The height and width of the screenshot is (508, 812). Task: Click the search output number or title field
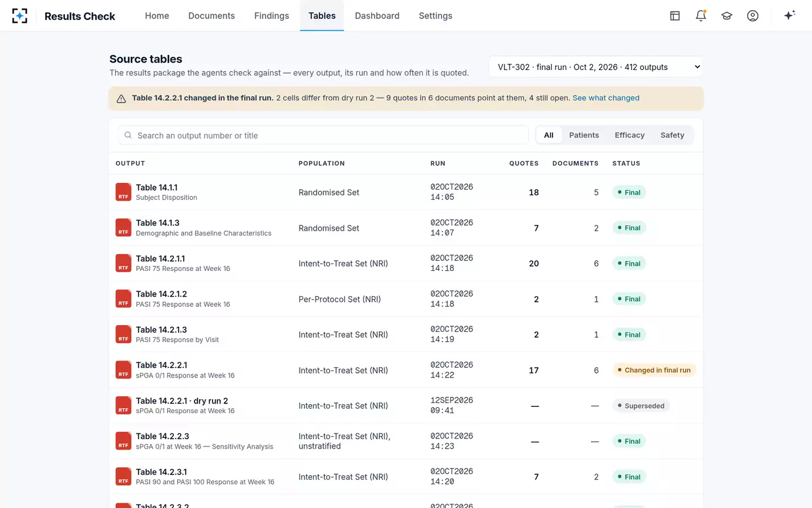pyautogui.click(x=323, y=135)
